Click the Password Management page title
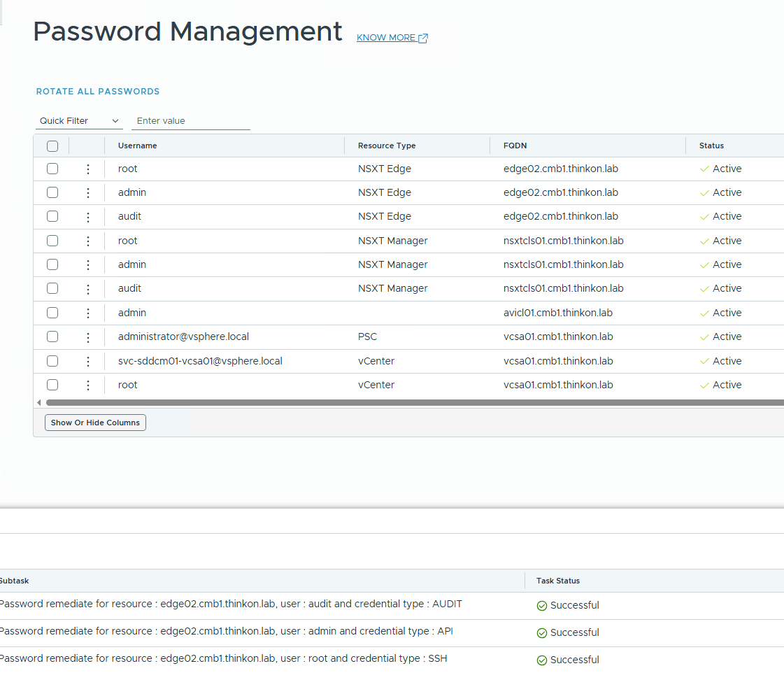 (x=187, y=31)
